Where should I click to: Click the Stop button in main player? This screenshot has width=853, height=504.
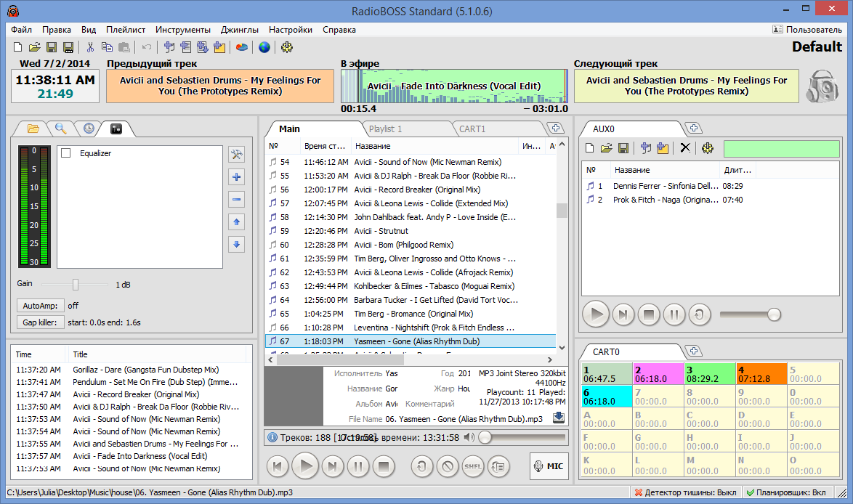384,466
